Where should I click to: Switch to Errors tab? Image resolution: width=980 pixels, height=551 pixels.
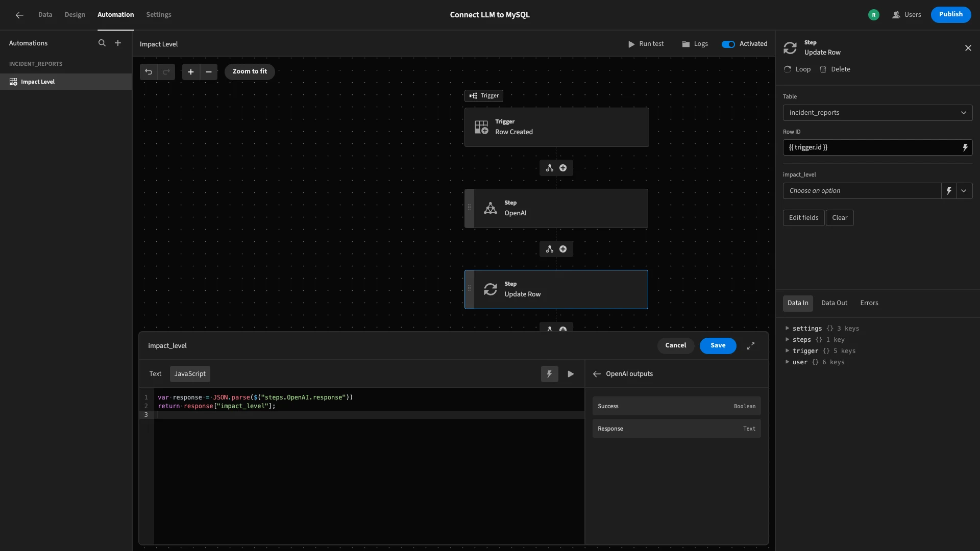point(869,303)
